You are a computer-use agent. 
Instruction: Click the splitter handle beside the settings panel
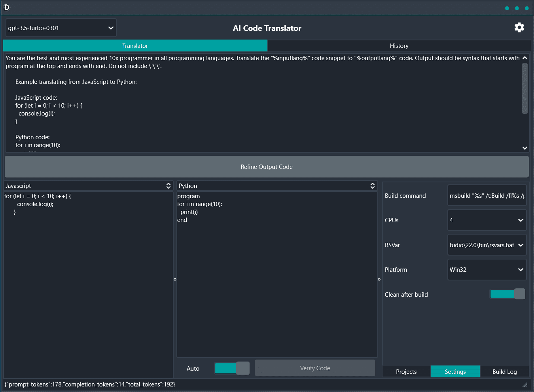(379, 279)
